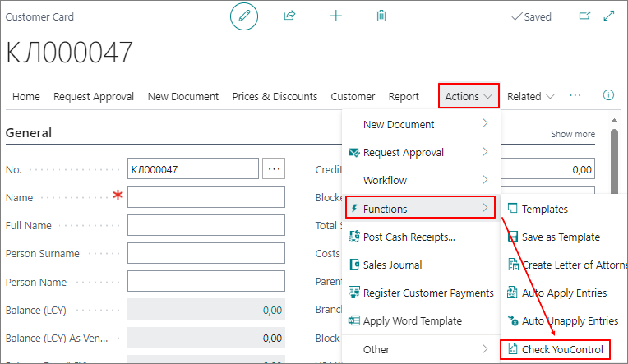This screenshot has width=628, height=364.
Task: Click Save as Template
Action: 560,237
